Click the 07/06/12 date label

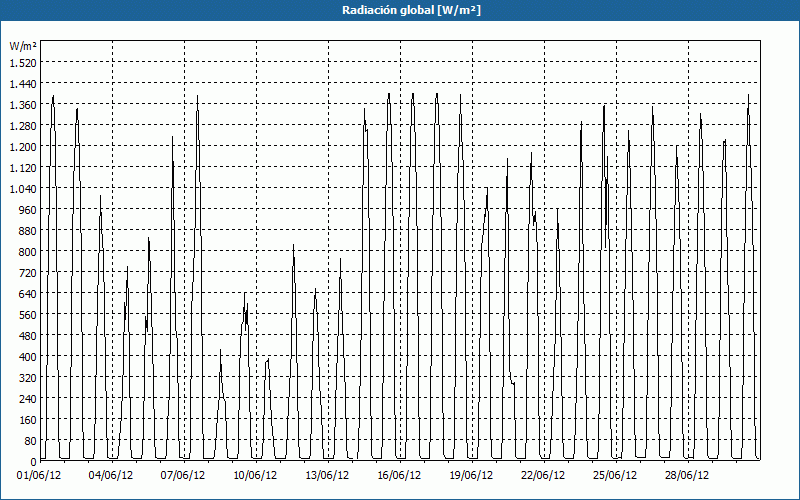(x=183, y=475)
